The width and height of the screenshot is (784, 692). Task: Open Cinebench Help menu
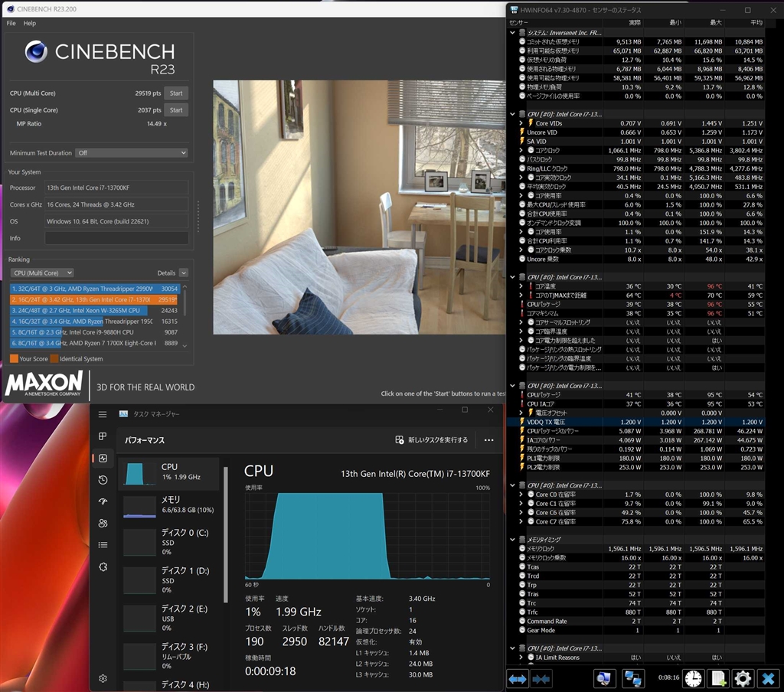(30, 23)
